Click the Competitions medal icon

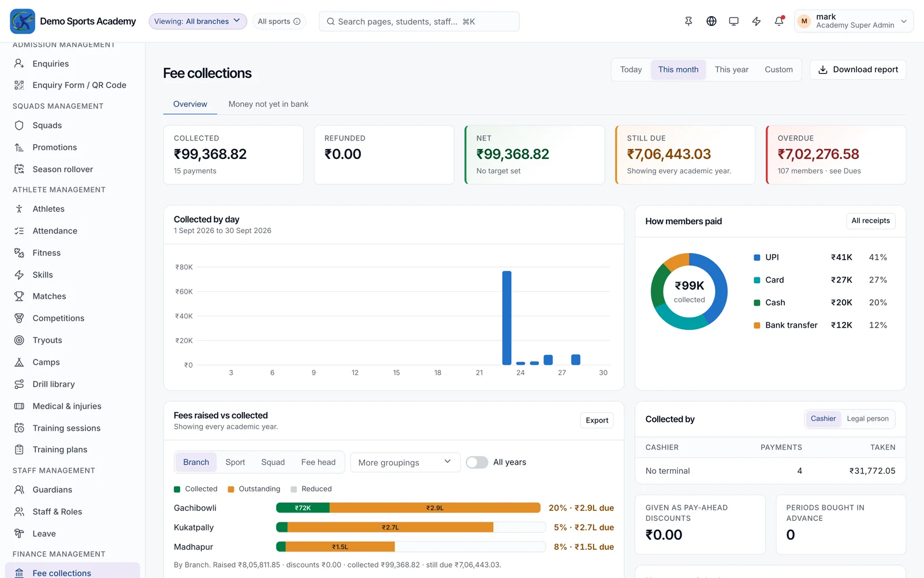[19, 318]
